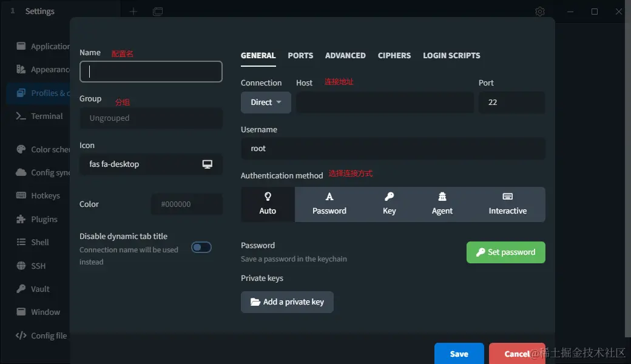Click the Config sync cloud icon
This screenshot has width=631, height=364.
21,172
